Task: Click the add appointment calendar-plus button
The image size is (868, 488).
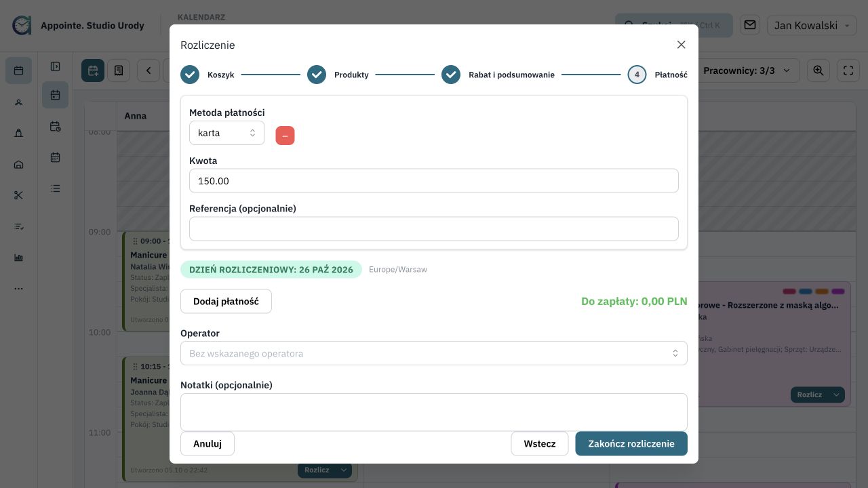Action: 93,70
